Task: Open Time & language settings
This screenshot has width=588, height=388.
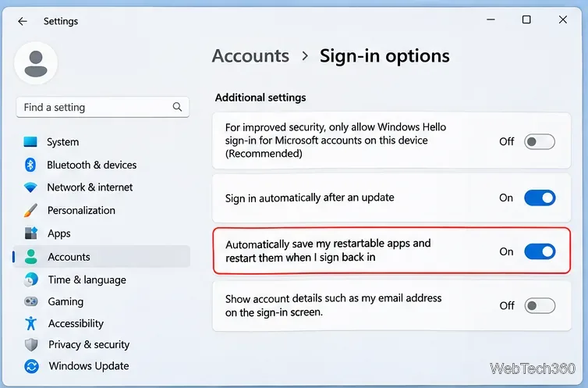Action: coord(87,280)
